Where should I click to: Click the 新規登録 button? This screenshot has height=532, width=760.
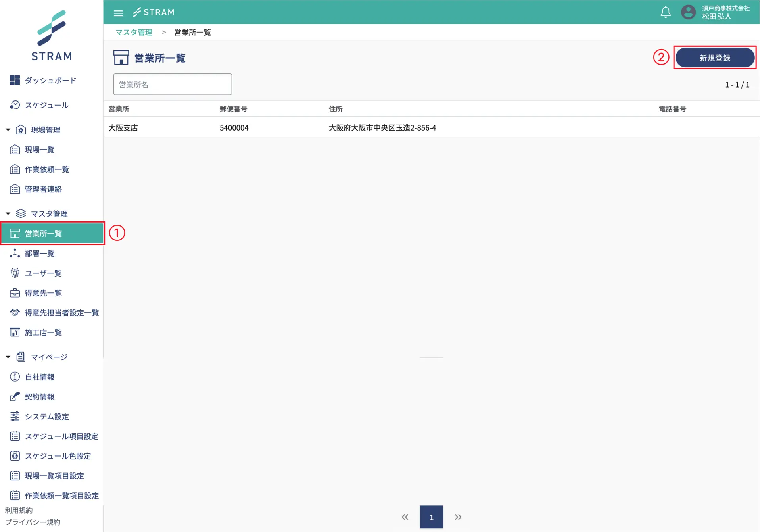(714, 58)
